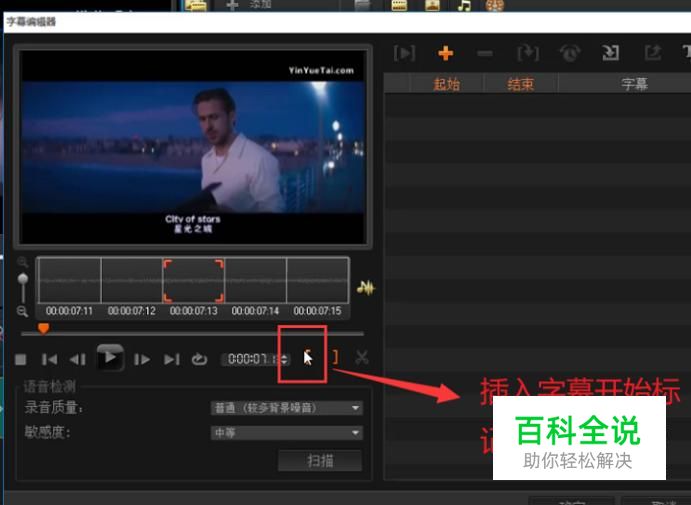Open the time offset clock icon

click(570, 53)
